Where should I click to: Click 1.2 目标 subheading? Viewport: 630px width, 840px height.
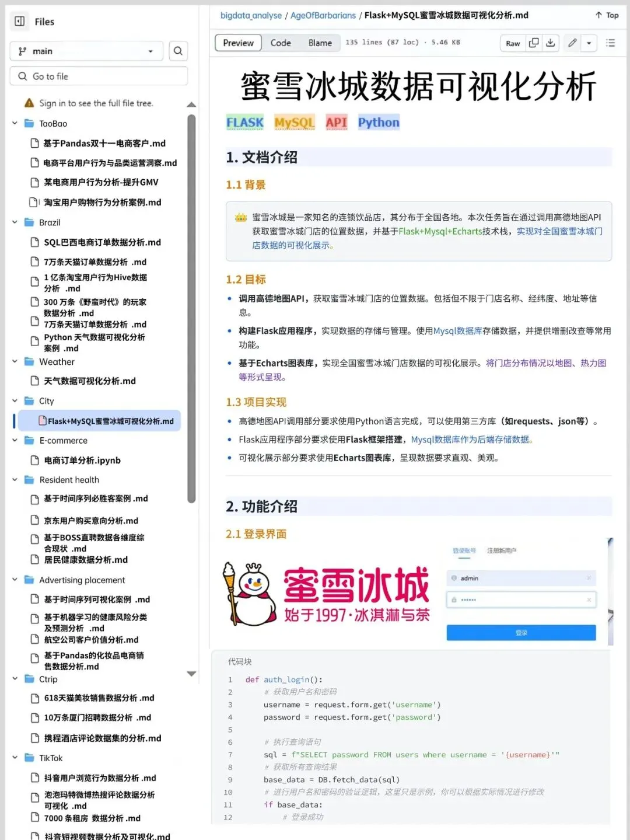point(246,280)
